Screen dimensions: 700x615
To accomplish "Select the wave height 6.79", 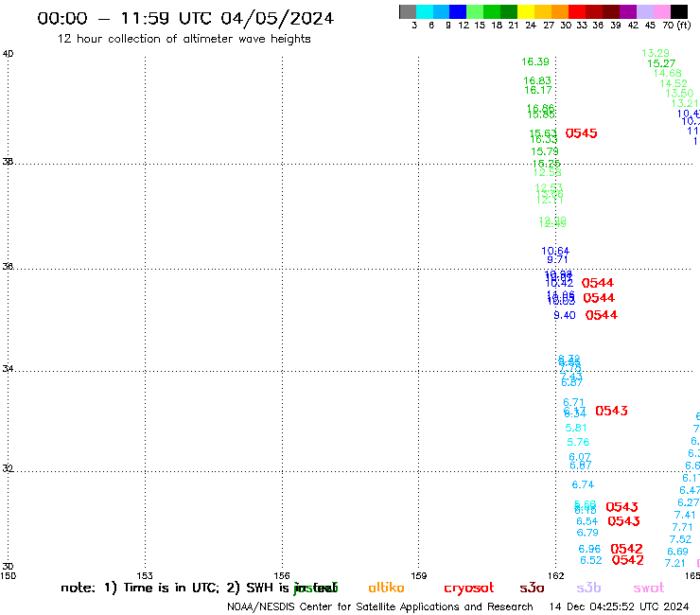I will (587, 533).
